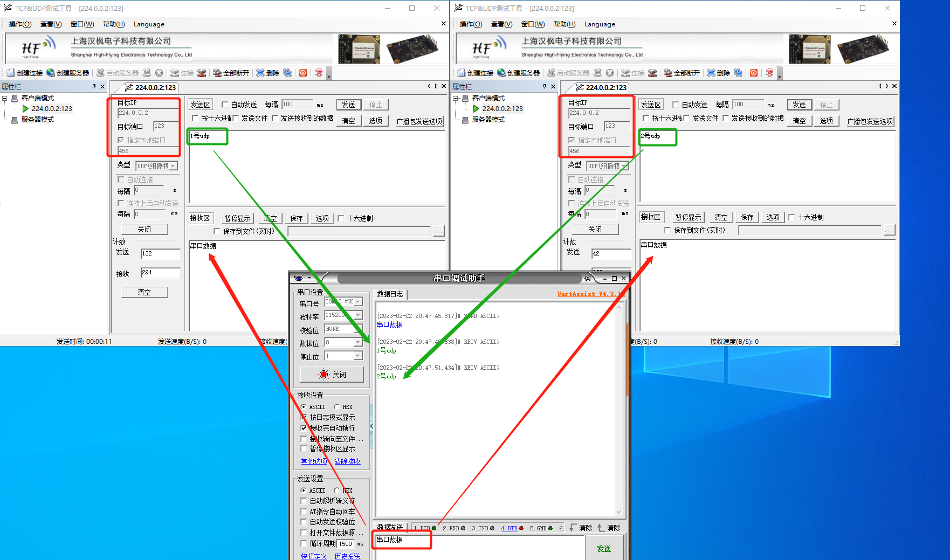Click 删除 X icon in right window toolbar
This screenshot has height=560, width=950.
(711, 73)
